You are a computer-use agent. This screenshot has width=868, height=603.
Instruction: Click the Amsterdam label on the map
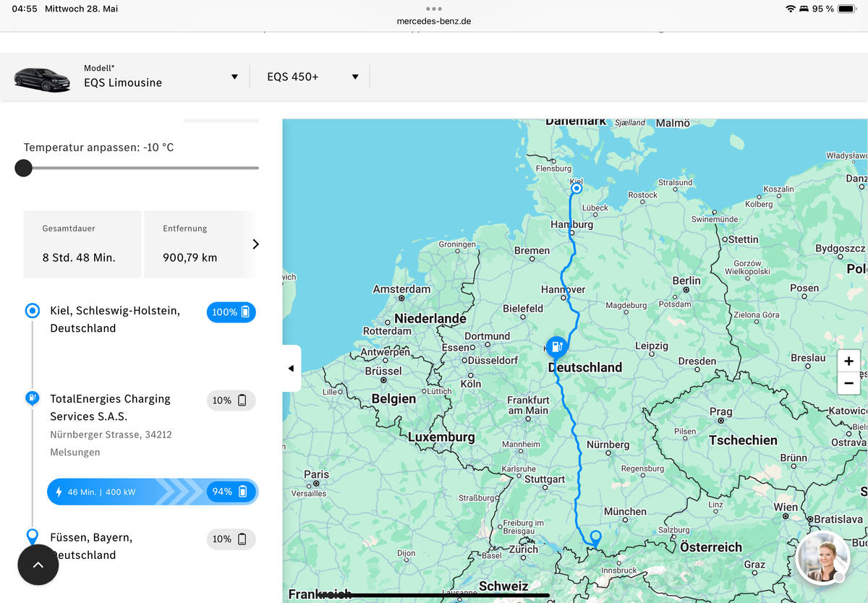coord(401,289)
